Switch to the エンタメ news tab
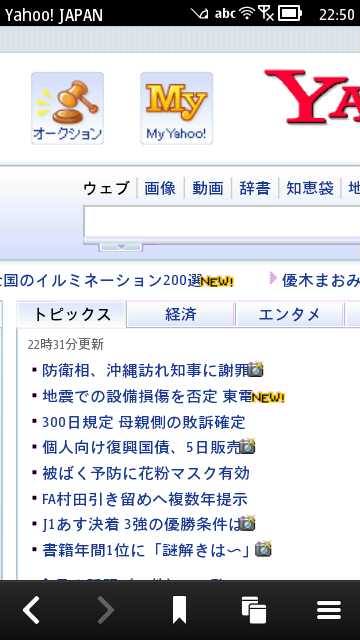 (x=289, y=314)
